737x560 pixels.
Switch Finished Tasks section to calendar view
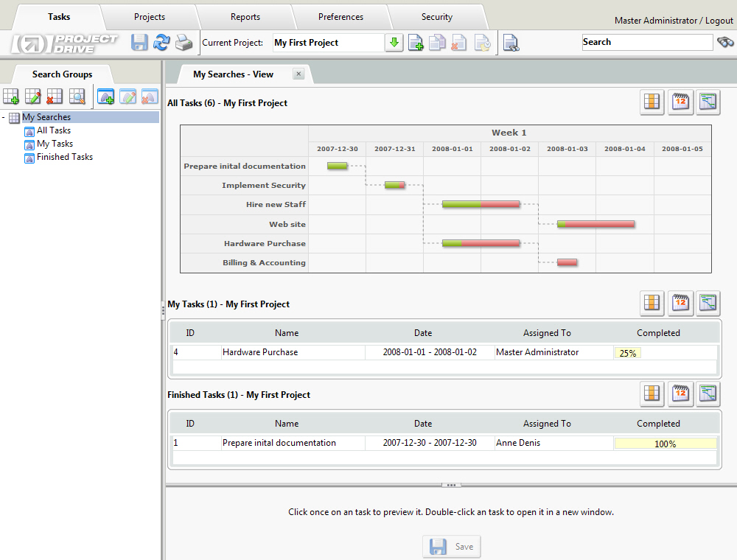click(x=680, y=393)
